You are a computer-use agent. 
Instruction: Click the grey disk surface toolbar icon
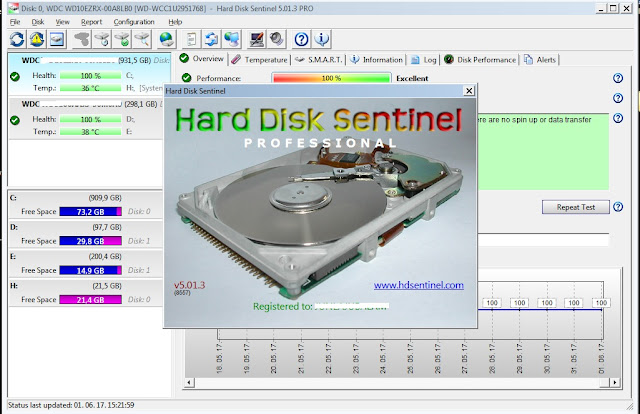click(82, 40)
